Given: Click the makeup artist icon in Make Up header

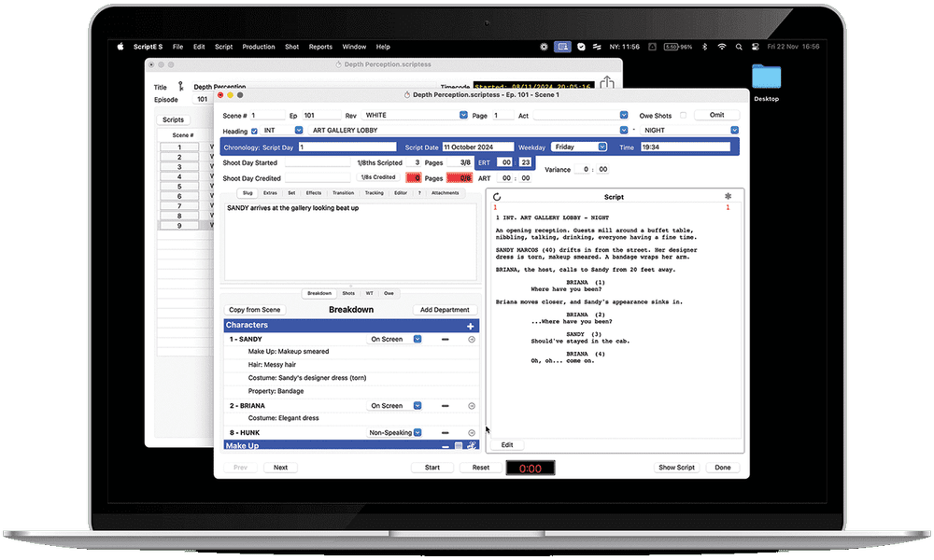Looking at the screenshot, I should [471, 445].
